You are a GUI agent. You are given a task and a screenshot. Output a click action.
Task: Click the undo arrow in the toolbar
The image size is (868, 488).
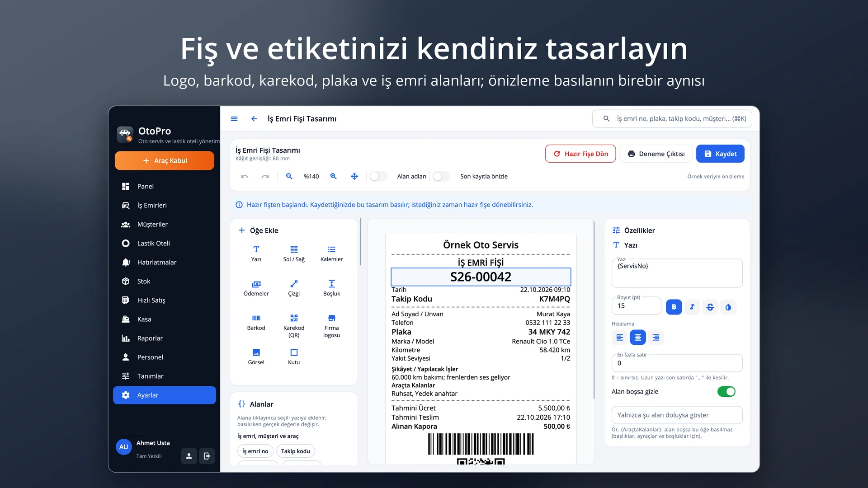coord(245,176)
